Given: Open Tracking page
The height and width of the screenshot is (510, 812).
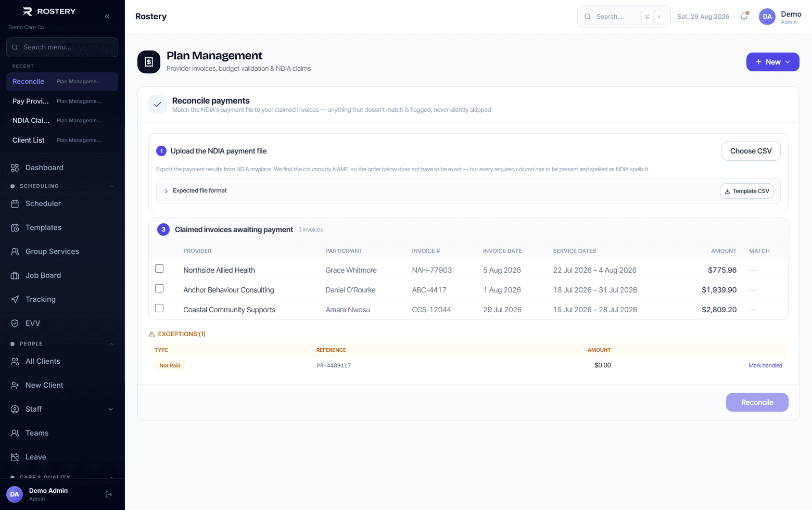Looking at the screenshot, I should [62, 299].
